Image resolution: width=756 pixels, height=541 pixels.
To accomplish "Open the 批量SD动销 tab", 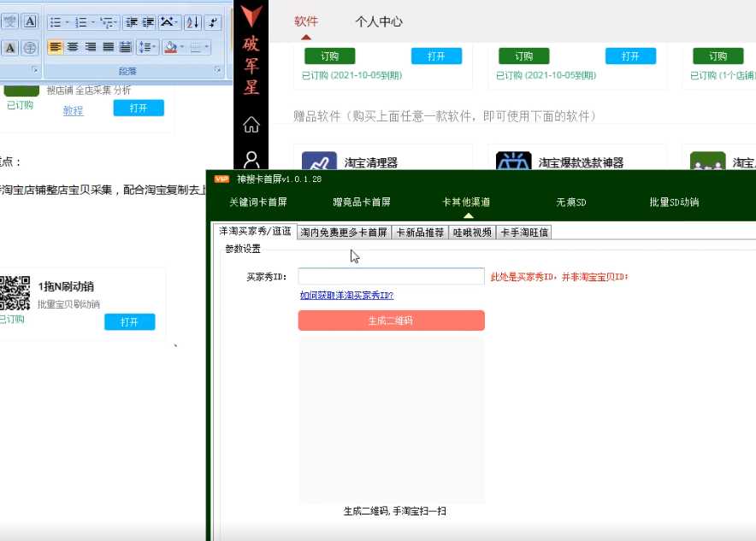I will [674, 203].
